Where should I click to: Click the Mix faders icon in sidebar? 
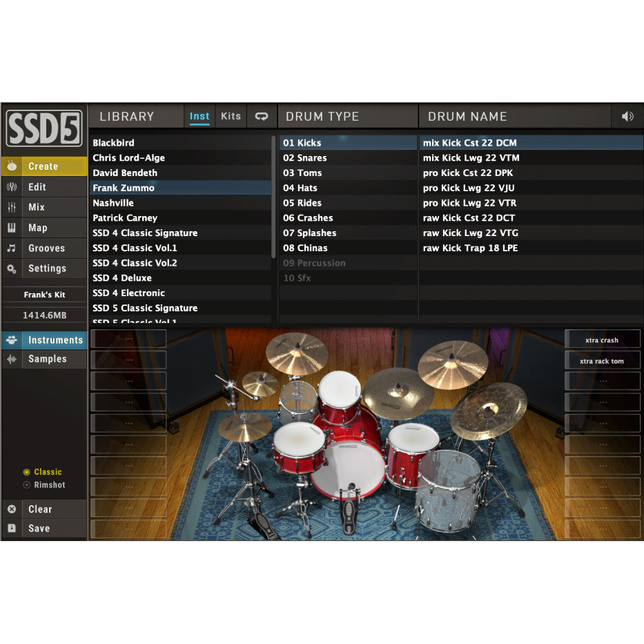[x=12, y=207]
